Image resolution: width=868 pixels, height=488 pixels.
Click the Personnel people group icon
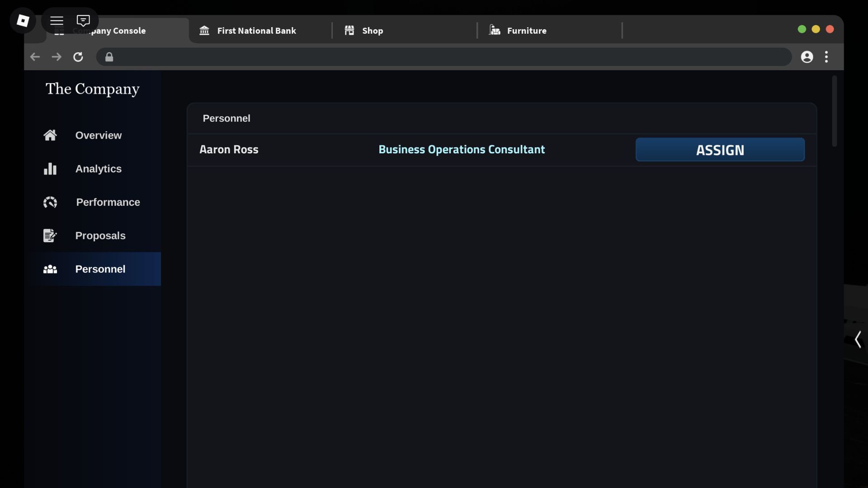coord(50,269)
